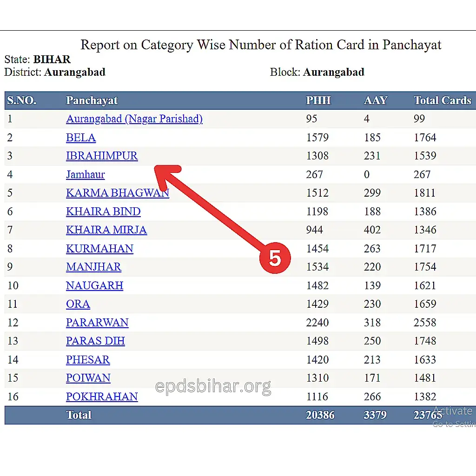476x476 pixels.
Task: Click the BELA panchayat link
Action: click(81, 138)
